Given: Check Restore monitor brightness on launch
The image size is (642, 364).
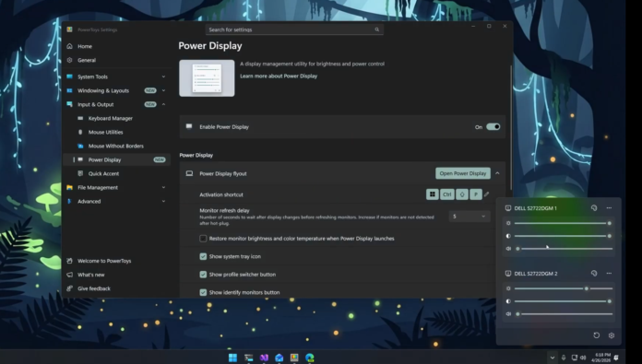Looking at the screenshot, I should pyautogui.click(x=203, y=239).
